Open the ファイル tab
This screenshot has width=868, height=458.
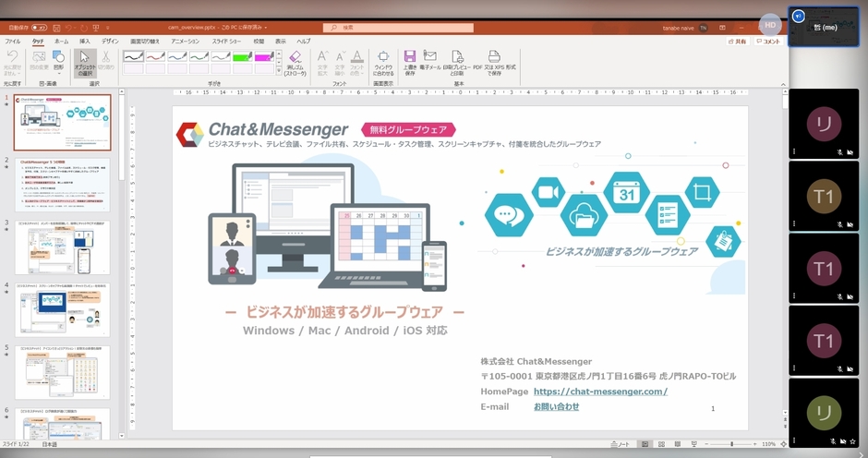(13, 41)
